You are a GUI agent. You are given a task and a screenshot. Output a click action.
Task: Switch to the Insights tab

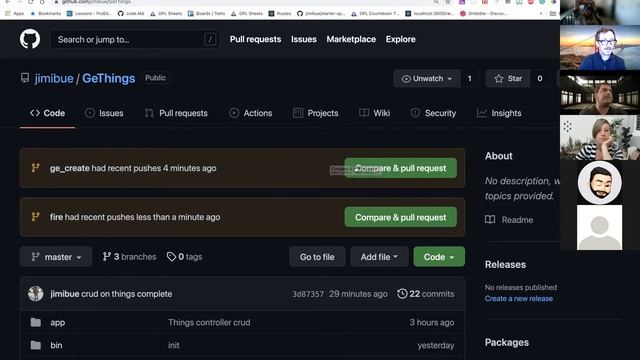pyautogui.click(x=499, y=113)
